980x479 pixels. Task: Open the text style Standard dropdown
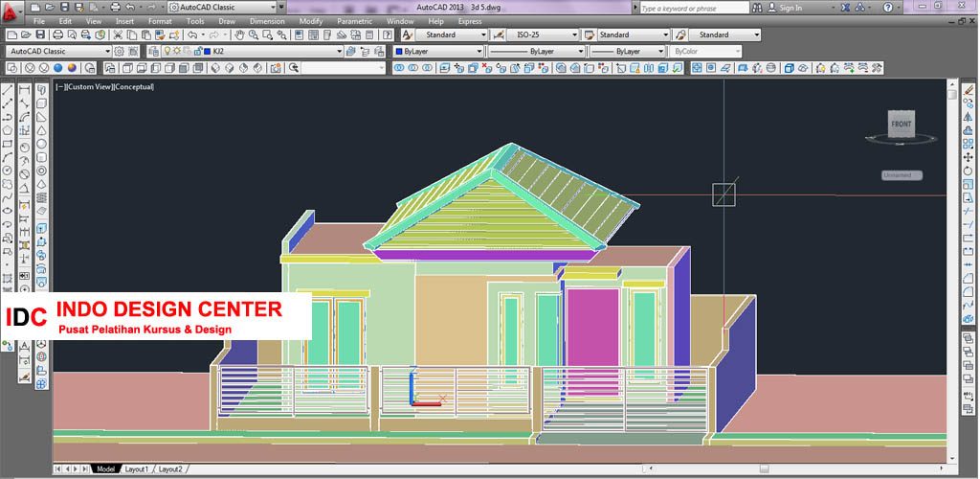[x=452, y=35]
